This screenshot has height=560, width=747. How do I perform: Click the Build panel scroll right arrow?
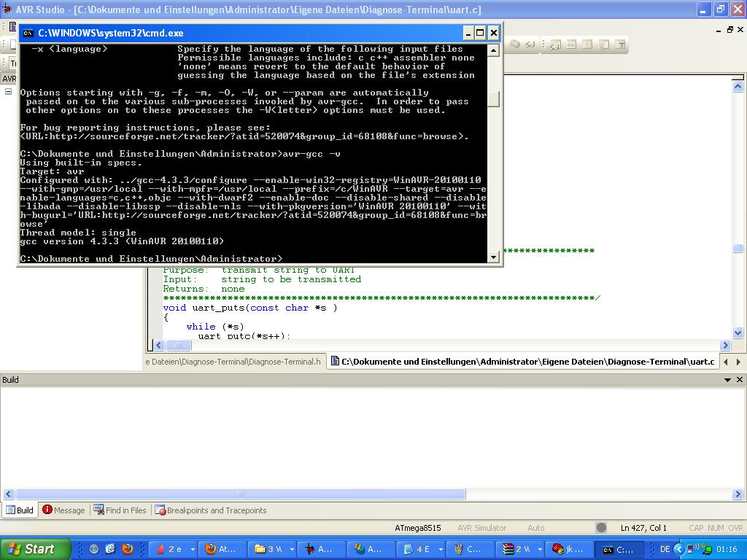tap(738, 494)
